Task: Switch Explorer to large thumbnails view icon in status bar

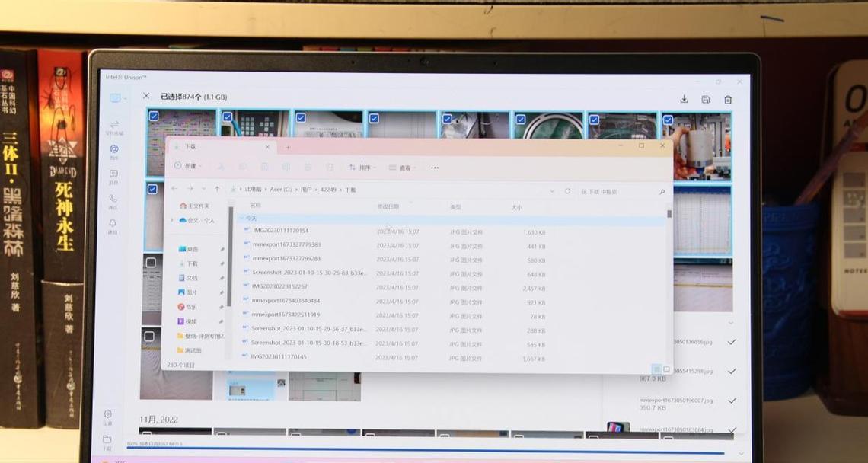Action: pyautogui.click(x=666, y=369)
